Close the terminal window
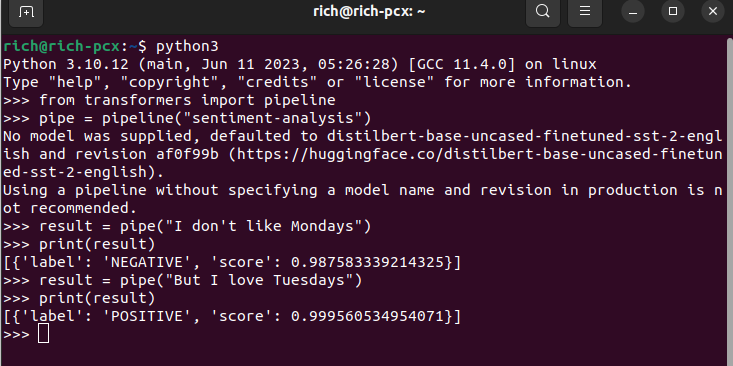The image size is (733, 366). click(x=713, y=12)
